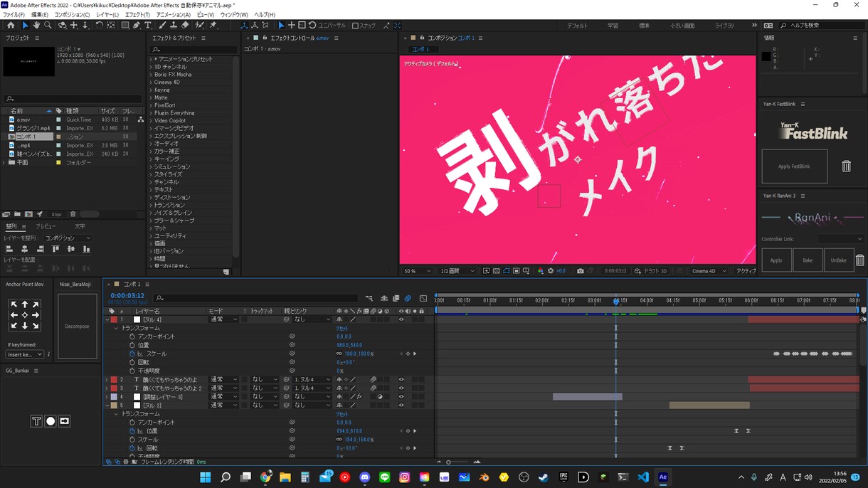Viewport: 868px width, 488px height.
Task: Select the Home icon in the toolbar
Action: coord(10,26)
